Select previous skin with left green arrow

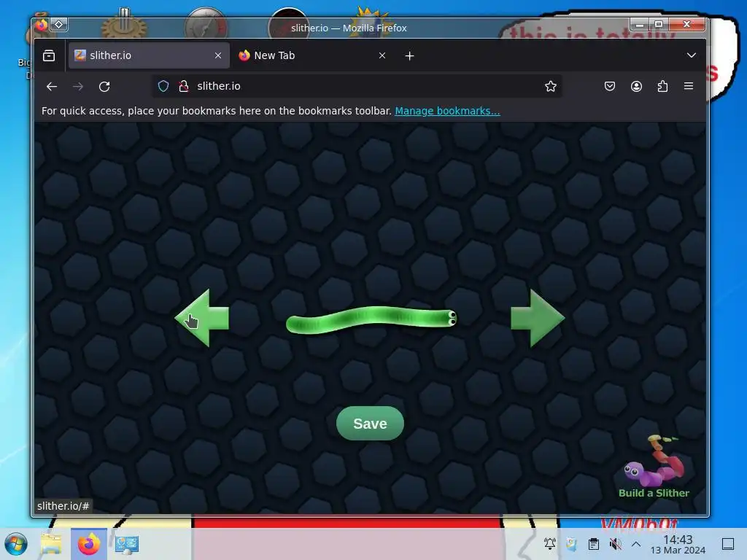(x=201, y=318)
